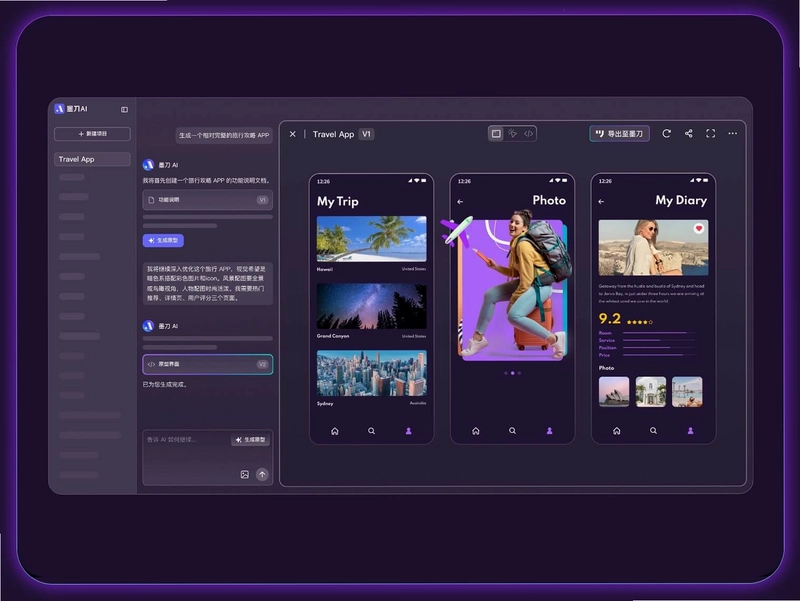Select the Travel App project in sidebar
This screenshot has width=800, height=601.
92,159
